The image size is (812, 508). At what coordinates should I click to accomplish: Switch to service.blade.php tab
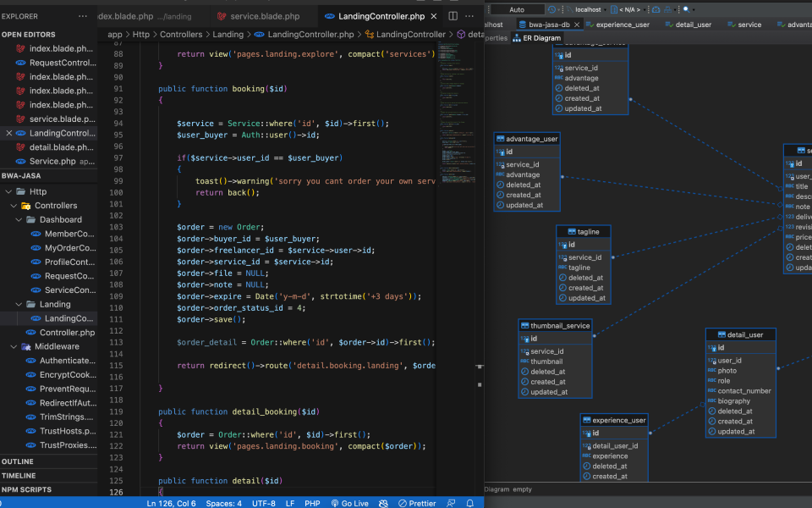[265, 16]
